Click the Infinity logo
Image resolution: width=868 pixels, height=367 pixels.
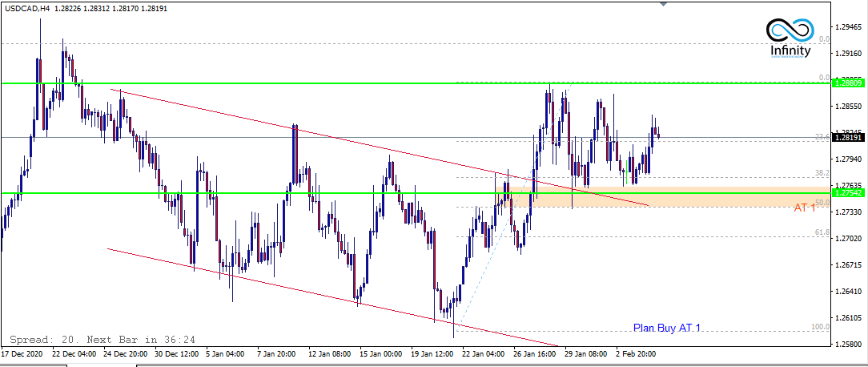coord(790,38)
